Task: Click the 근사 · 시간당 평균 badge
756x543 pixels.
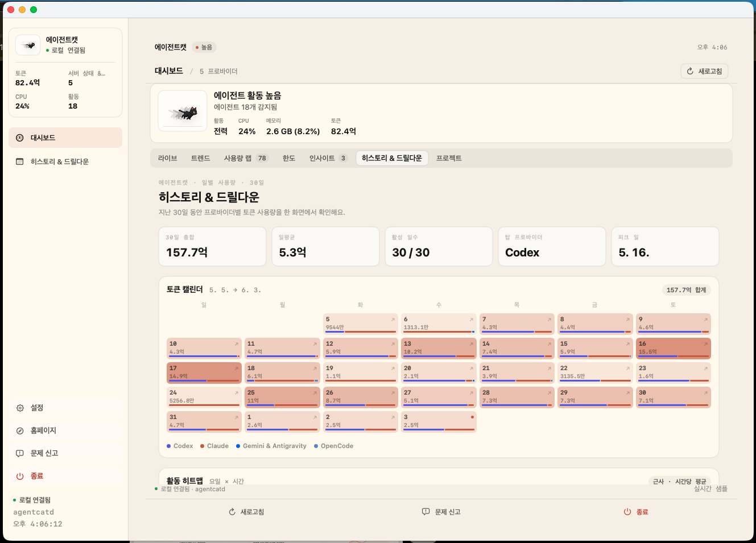Action: pyautogui.click(x=680, y=481)
